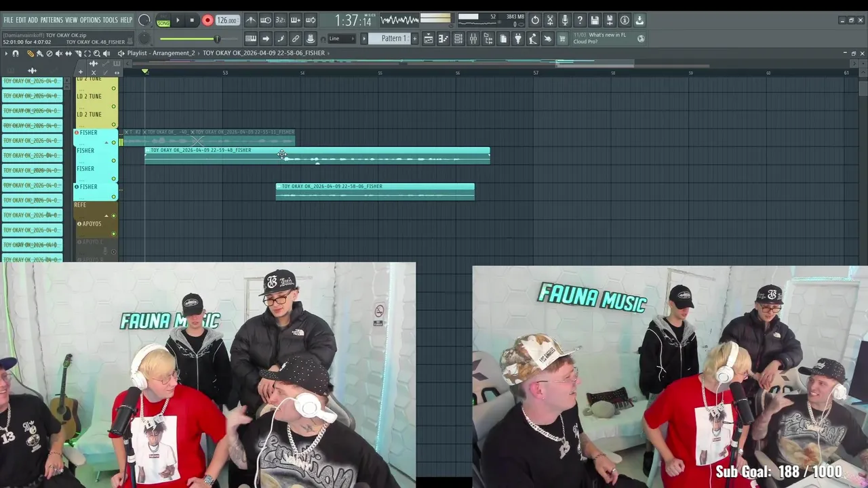The height and width of the screenshot is (488, 868).
Task: Open the playlist options menu arrow
Action: (6, 53)
